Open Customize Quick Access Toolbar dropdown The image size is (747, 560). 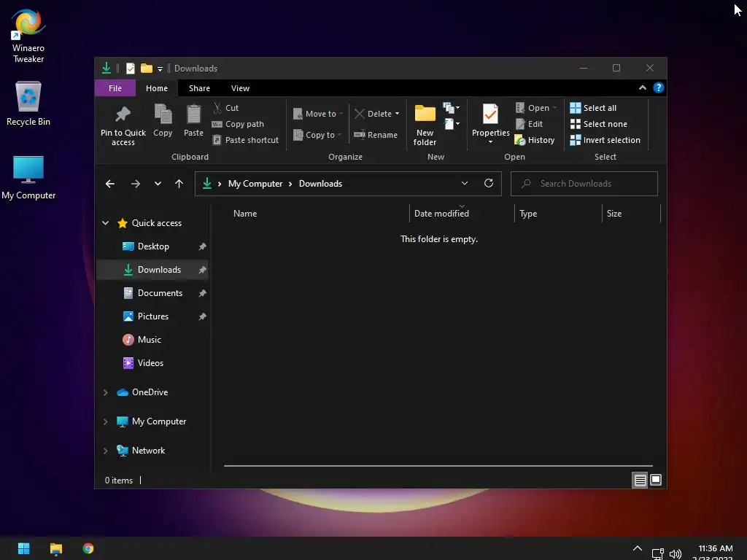[x=160, y=69]
